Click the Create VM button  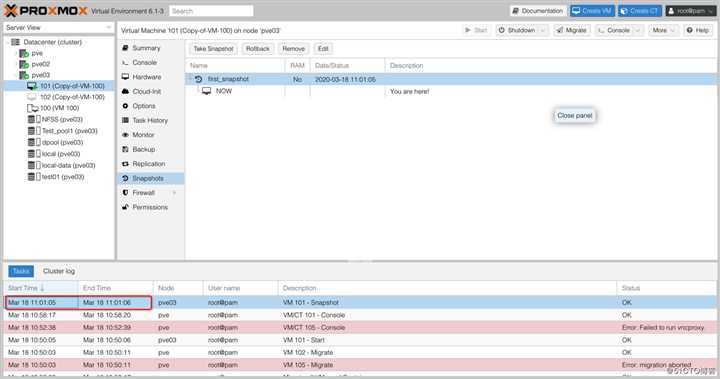[x=591, y=11]
